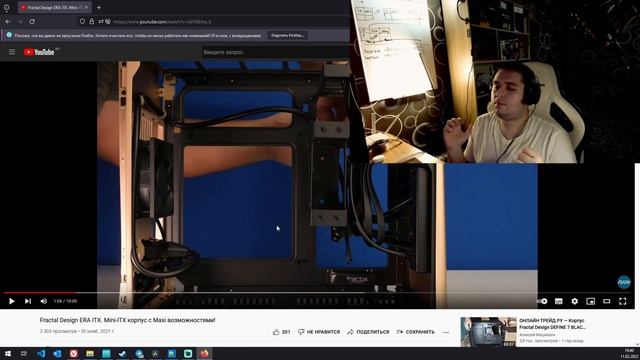
Task: Play the YouTube video
Action: coord(11,301)
